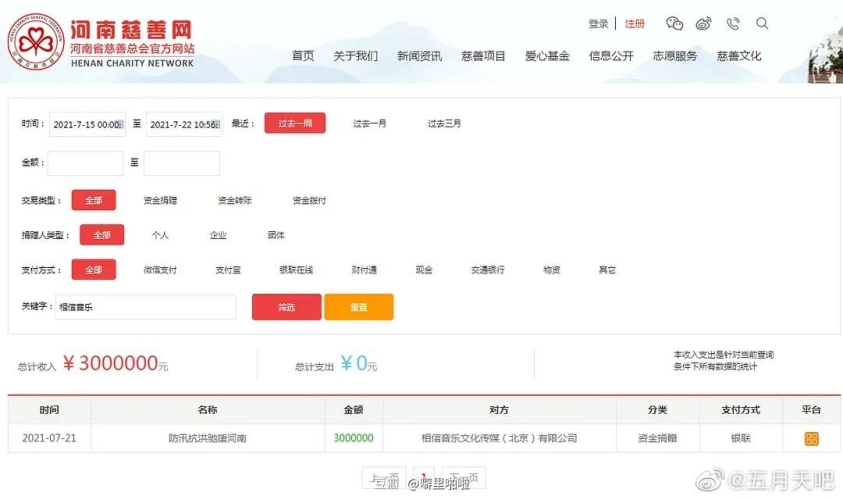This screenshot has height=500, width=843.
Task: Click the 关键字 keyword field
Action: click(146, 307)
